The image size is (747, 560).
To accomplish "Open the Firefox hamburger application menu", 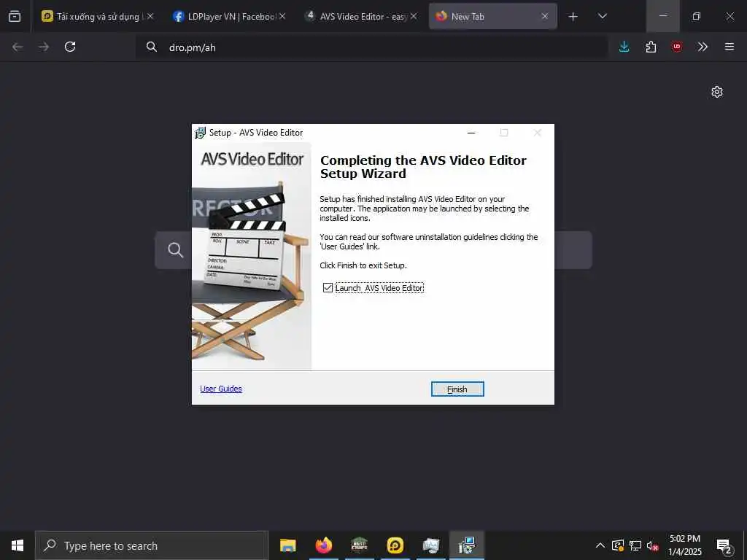I will click(x=729, y=47).
